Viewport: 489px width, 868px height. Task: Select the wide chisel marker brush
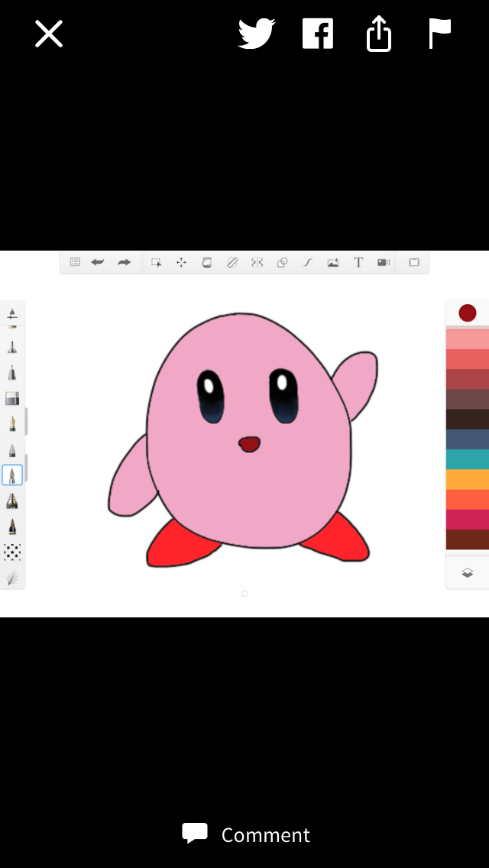[x=12, y=501]
